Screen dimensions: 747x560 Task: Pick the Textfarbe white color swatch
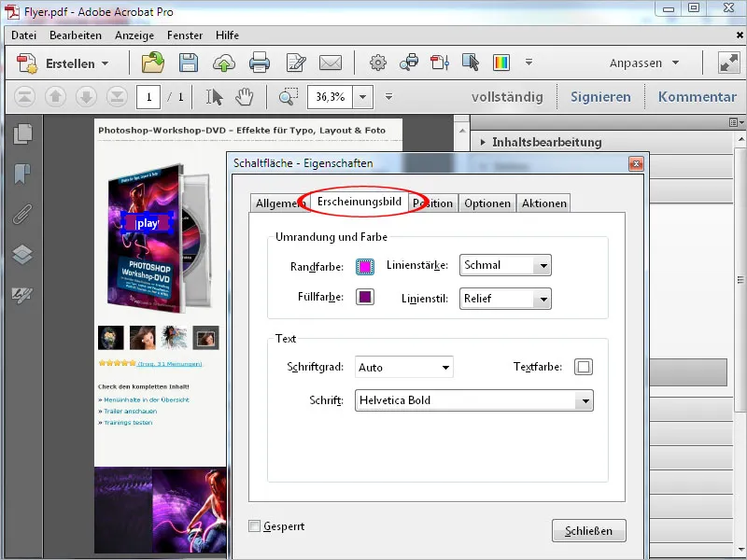584,367
